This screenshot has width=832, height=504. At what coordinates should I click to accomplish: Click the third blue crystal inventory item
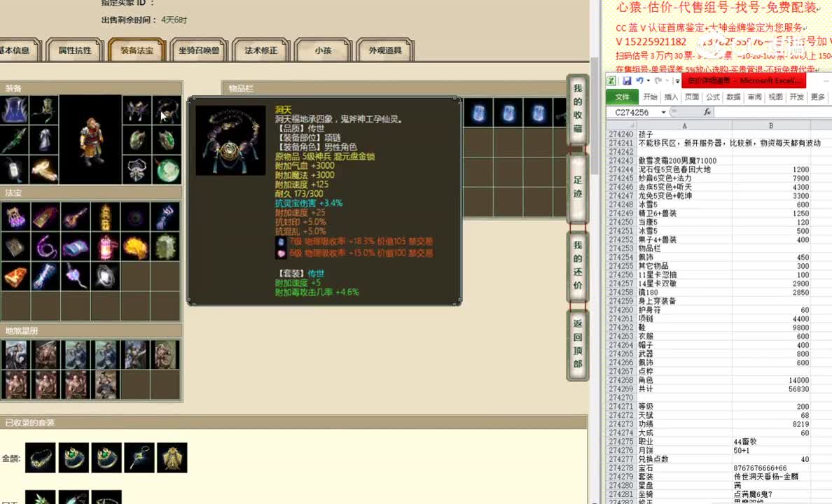click(x=538, y=113)
